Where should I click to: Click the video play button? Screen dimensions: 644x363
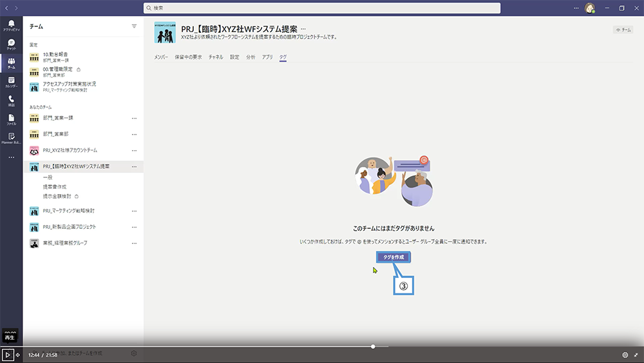point(7,355)
